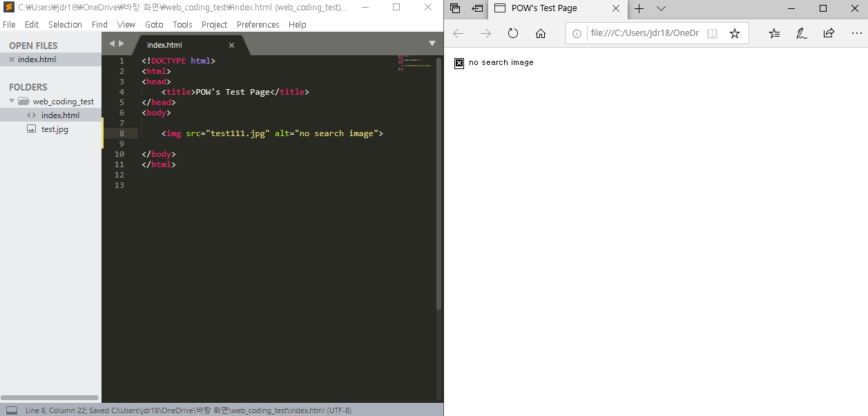Open the Find menu
The height and width of the screenshot is (416, 868).
[99, 24]
